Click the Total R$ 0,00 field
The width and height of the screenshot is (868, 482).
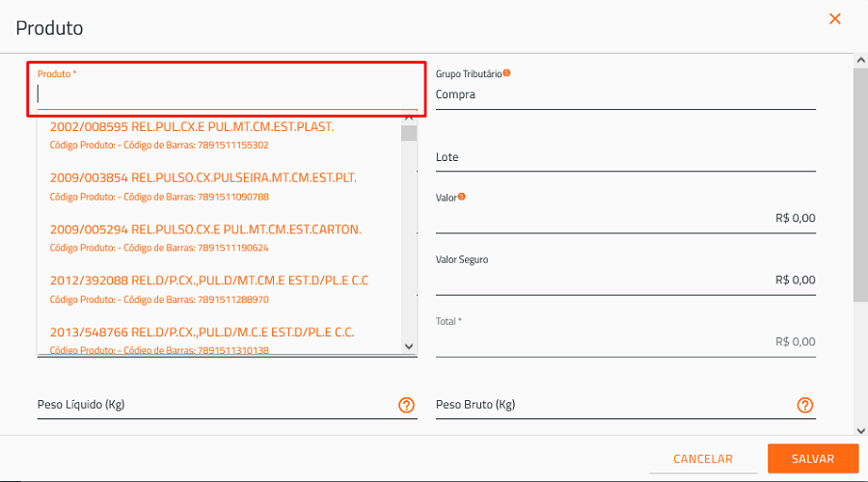tap(626, 342)
